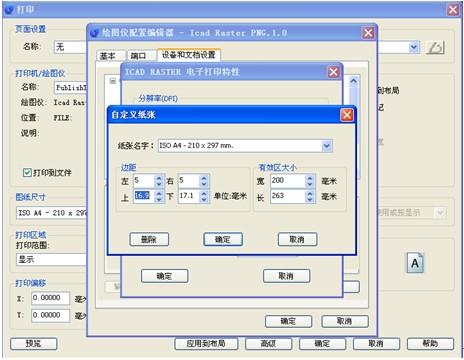Toggle the 打印到文件 checkbox
The width and height of the screenshot is (464, 360).
pos(27,172)
